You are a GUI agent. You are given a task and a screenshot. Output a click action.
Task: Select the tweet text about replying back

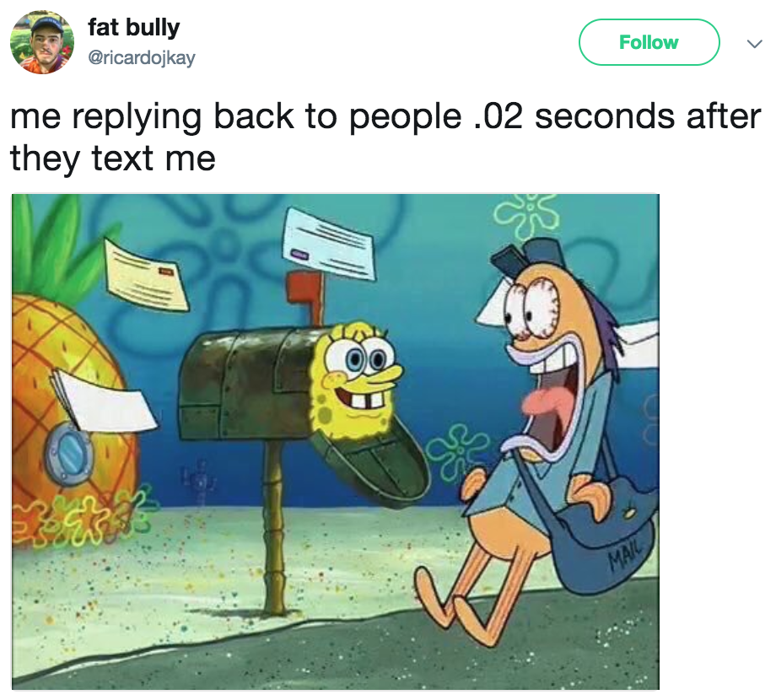[385, 137]
